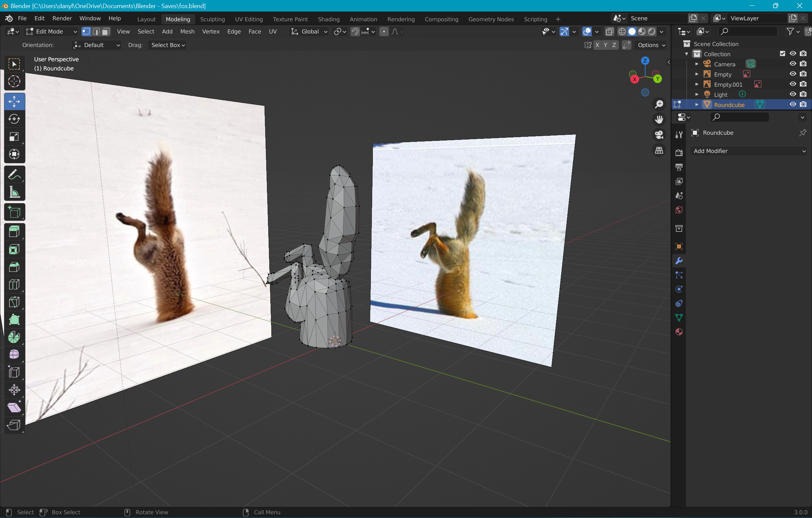Select Empty.001 in outliner
The width and height of the screenshot is (812, 518).
tap(728, 84)
